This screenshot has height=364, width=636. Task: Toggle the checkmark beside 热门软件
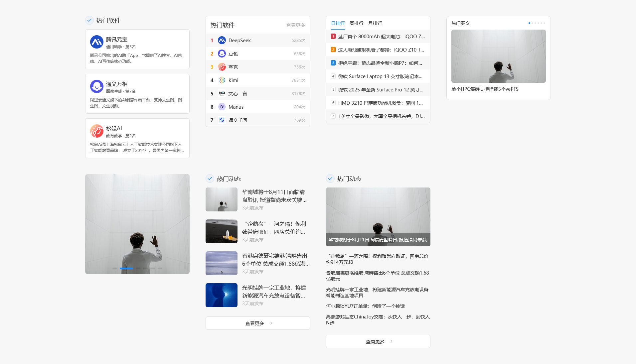tap(89, 20)
